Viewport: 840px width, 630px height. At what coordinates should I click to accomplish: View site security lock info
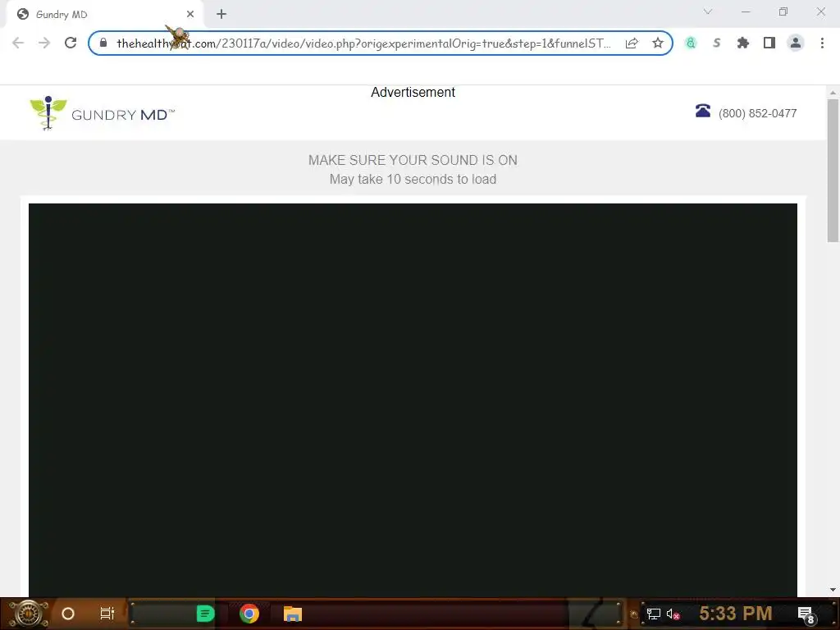point(103,43)
